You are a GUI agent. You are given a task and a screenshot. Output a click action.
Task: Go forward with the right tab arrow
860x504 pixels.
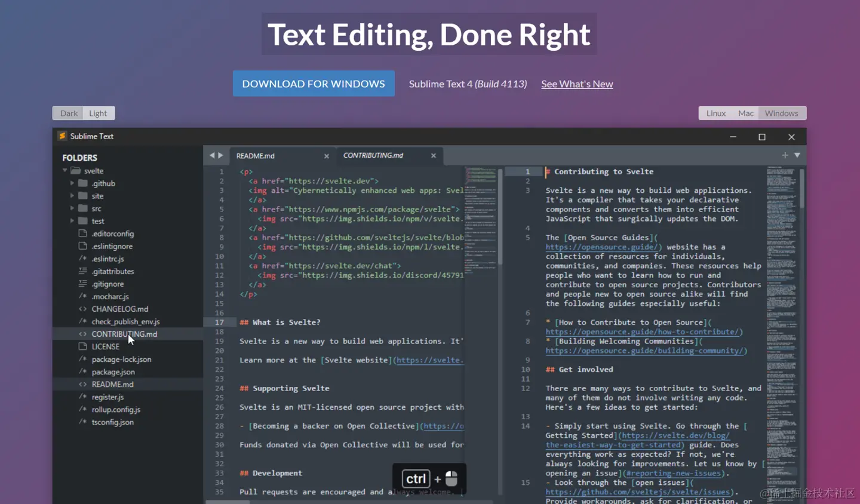[220, 155]
